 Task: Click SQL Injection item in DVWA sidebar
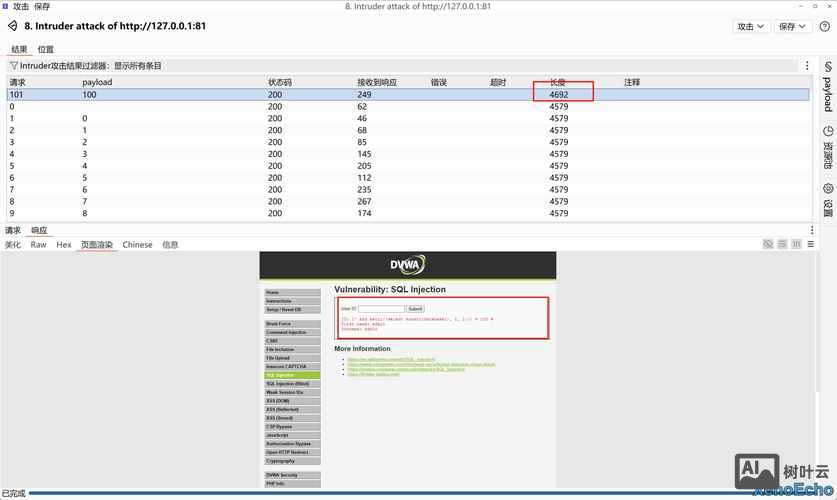coord(293,375)
